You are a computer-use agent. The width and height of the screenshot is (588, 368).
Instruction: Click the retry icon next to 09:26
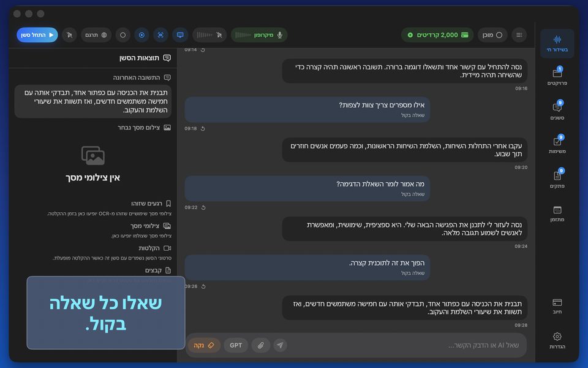click(203, 286)
